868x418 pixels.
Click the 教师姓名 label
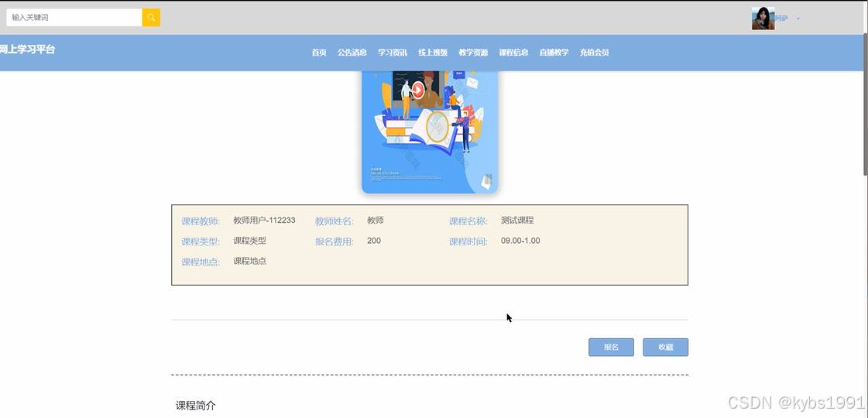pyautogui.click(x=335, y=221)
